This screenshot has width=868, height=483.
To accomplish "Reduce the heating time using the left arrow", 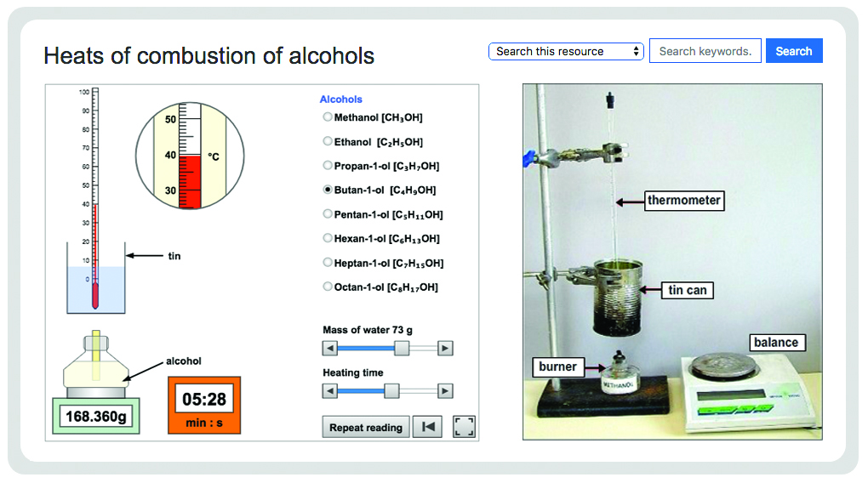I will (330, 391).
